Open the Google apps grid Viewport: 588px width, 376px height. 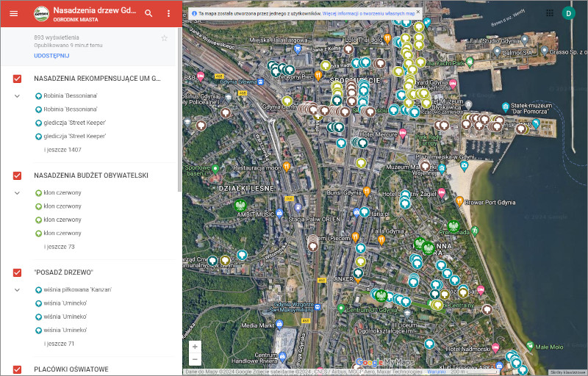tap(550, 13)
